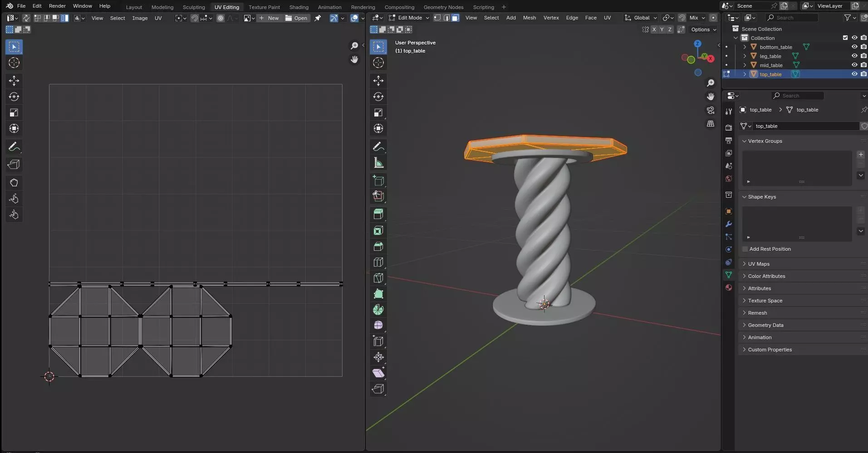
Task: Open the Edit Mode dropdown
Action: pos(409,18)
